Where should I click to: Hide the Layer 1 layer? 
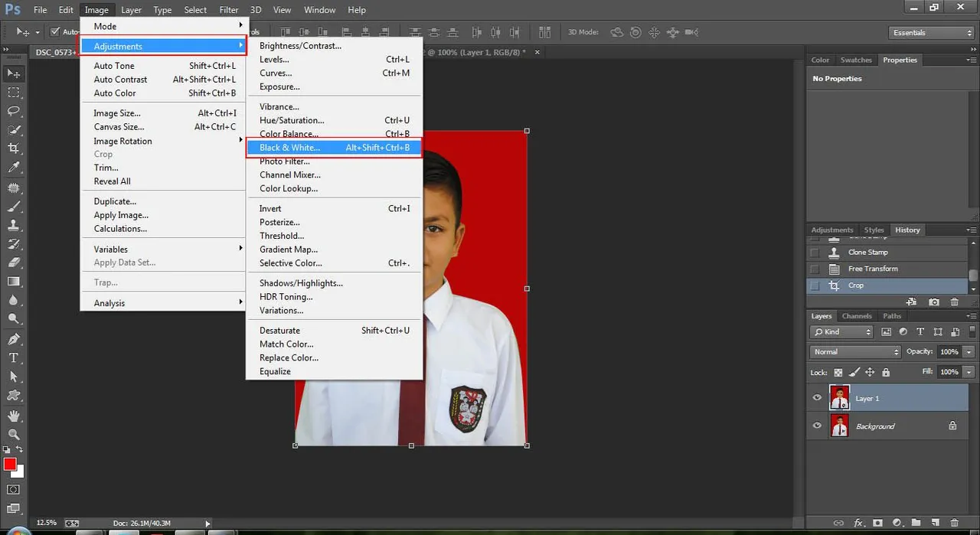(817, 398)
